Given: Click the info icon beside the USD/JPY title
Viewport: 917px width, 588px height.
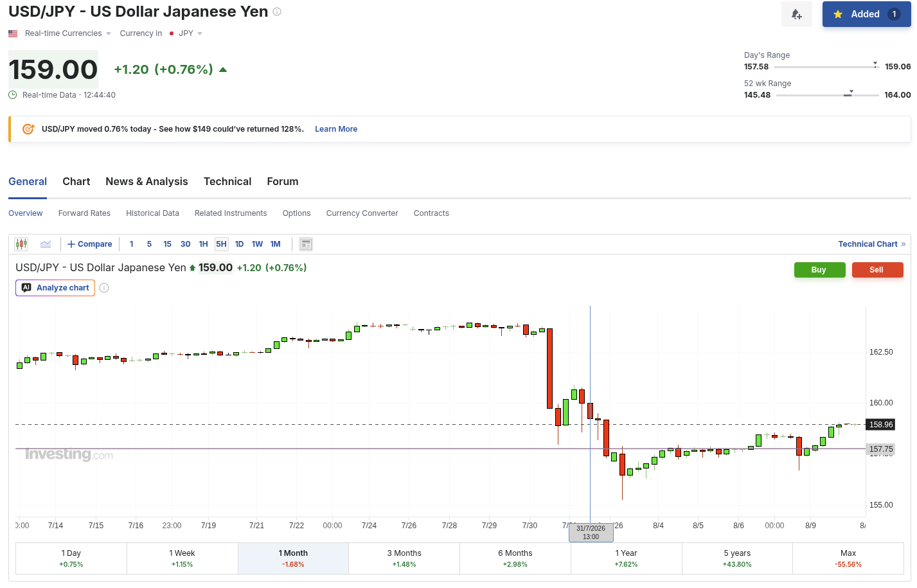Looking at the screenshot, I should (x=277, y=12).
